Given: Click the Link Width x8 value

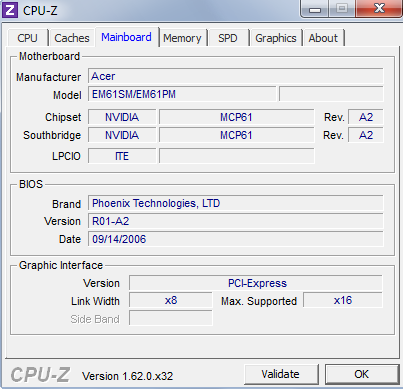Looking at the screenshot, I should [171, 300].
